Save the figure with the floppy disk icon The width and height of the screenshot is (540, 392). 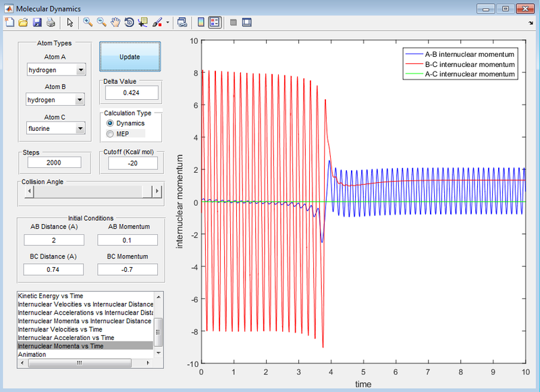37,22
